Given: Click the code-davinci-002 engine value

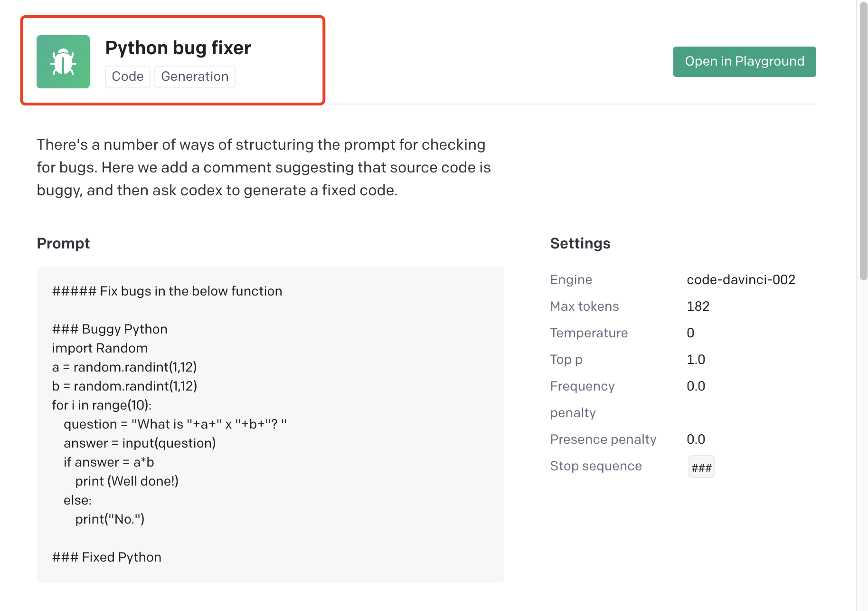Looking at the screenshot, I should 741,279.
